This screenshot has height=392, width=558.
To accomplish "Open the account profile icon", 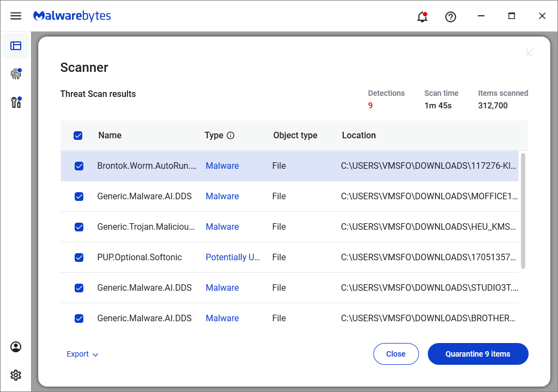I will pos(16,347).
